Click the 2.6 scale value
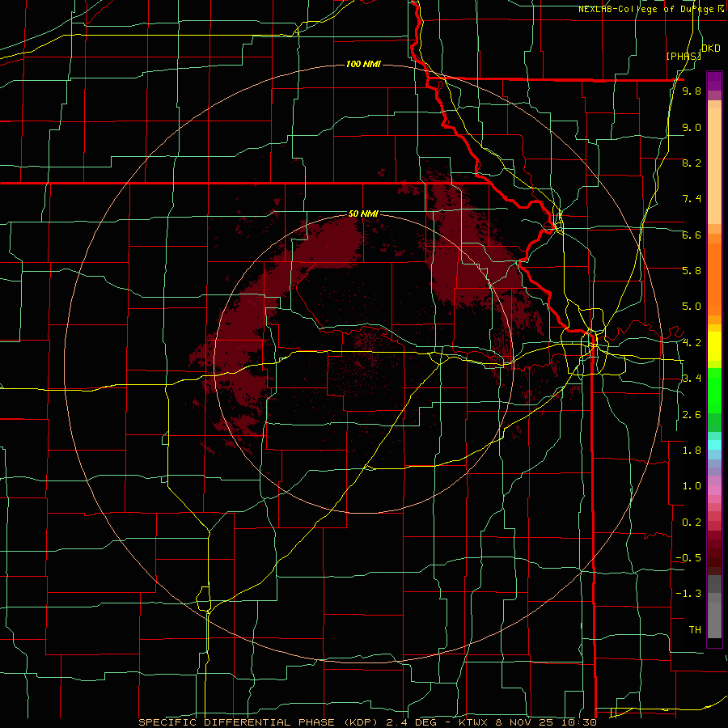Viewport: 728px width, 728px height. point(692,415)
